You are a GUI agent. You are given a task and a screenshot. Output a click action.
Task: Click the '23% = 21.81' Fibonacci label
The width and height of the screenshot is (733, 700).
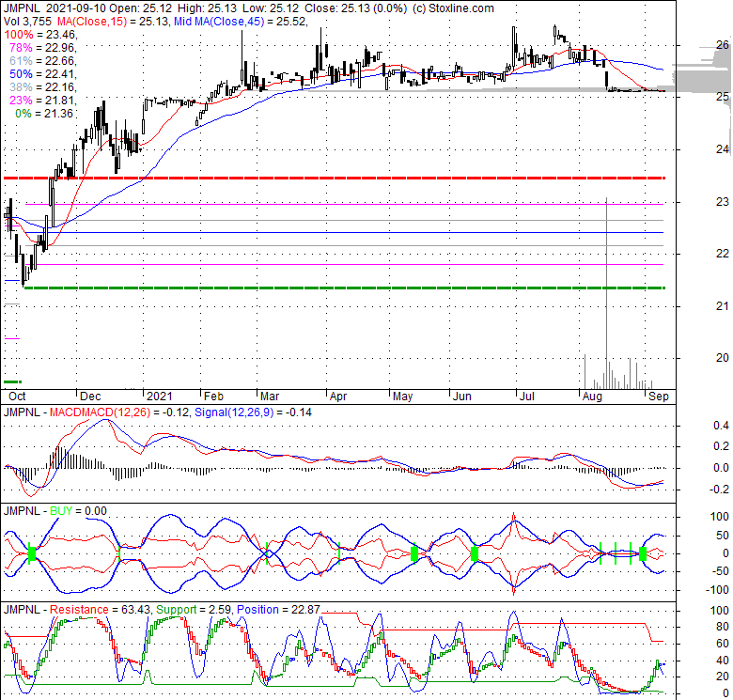[42, 100]
